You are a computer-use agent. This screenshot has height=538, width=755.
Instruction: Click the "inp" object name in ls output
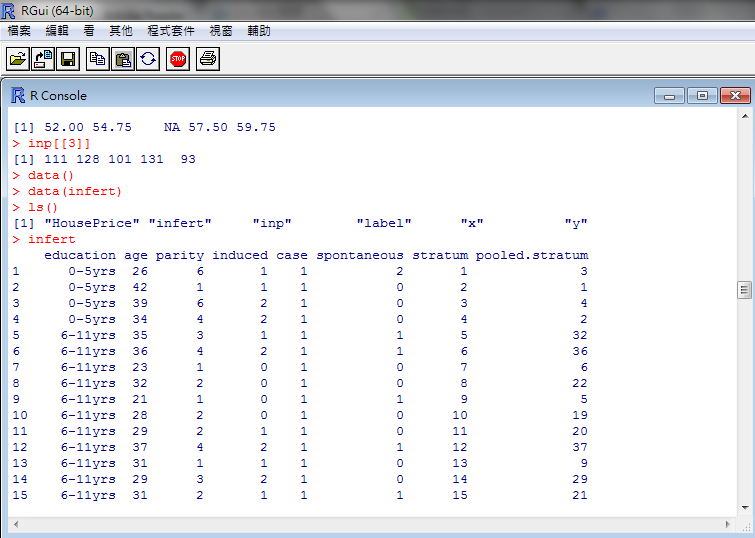pos(272,223)
